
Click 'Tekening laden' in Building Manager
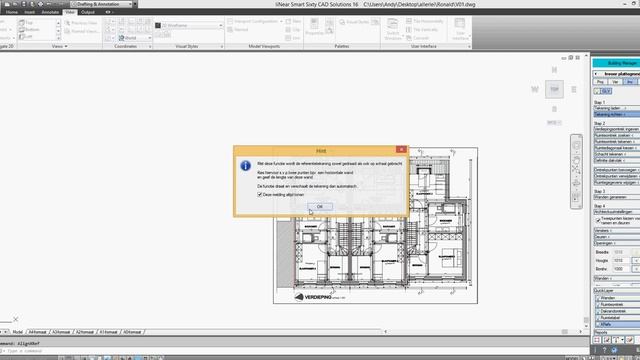pos(616,108)
